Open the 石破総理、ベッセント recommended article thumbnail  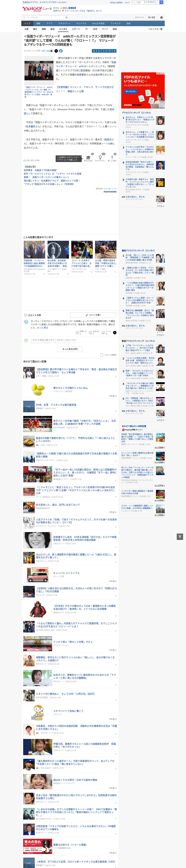34,250
